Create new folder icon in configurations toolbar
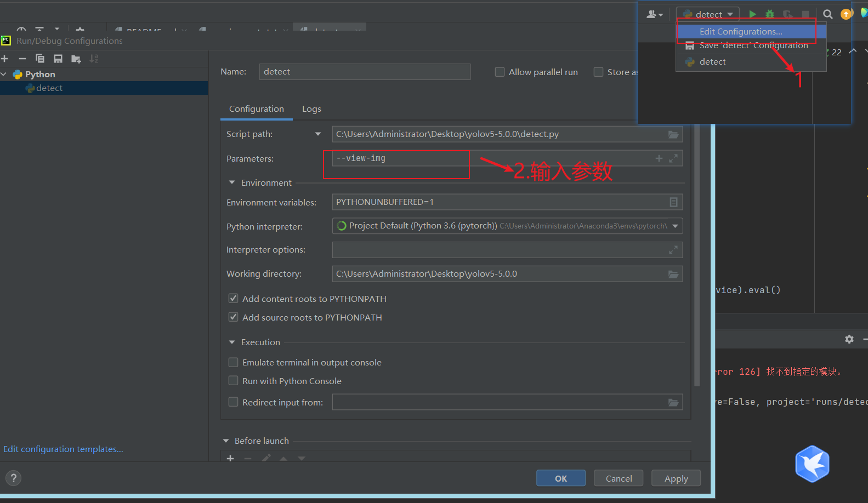The image size is (868, 503). click(x=76, y=59)
